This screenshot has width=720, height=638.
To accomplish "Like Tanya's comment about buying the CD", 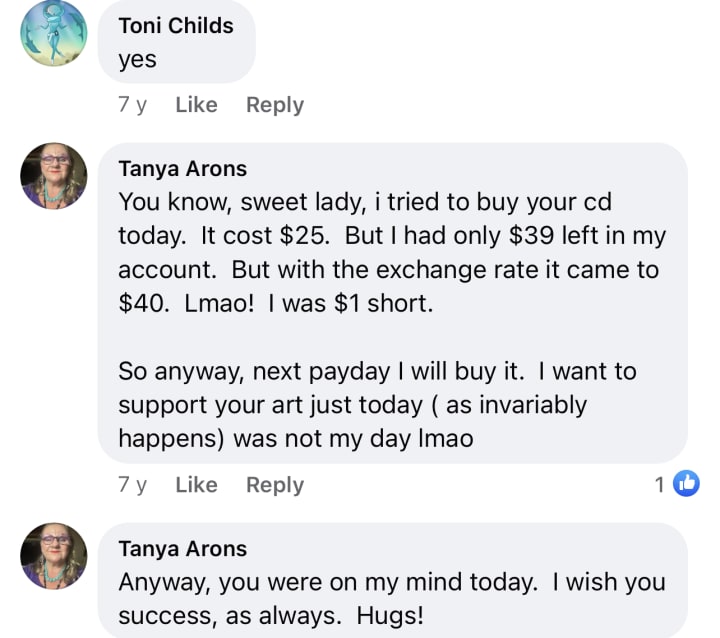I will (x=196, y=485).
